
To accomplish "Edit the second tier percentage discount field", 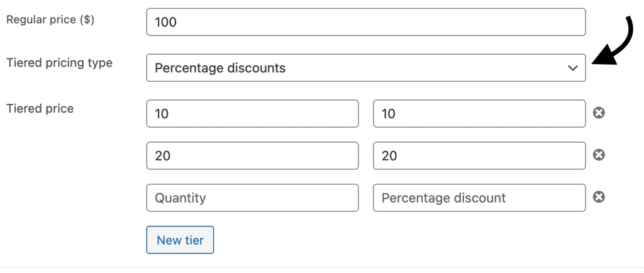I will pos(479,155).
